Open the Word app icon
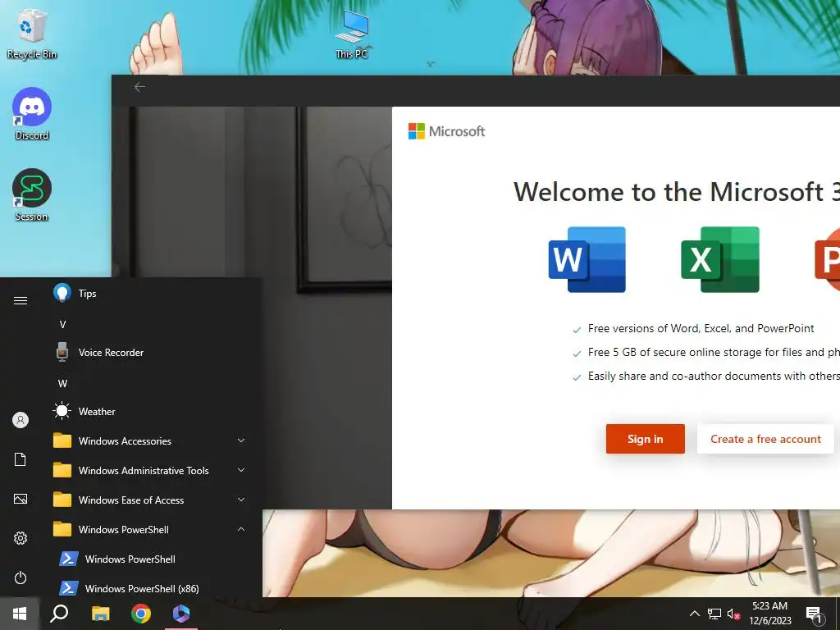840x630 pixels. point(587,259)
